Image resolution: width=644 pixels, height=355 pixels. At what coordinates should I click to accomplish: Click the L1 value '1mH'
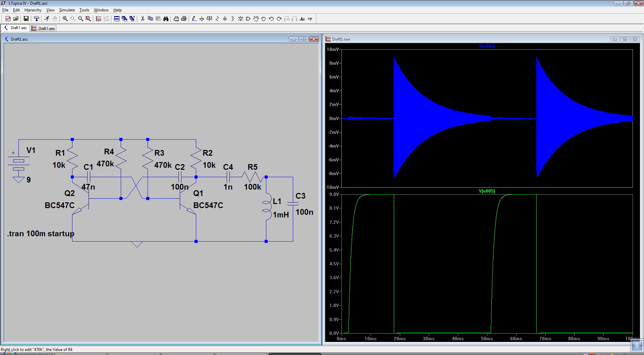pos(281,215)
